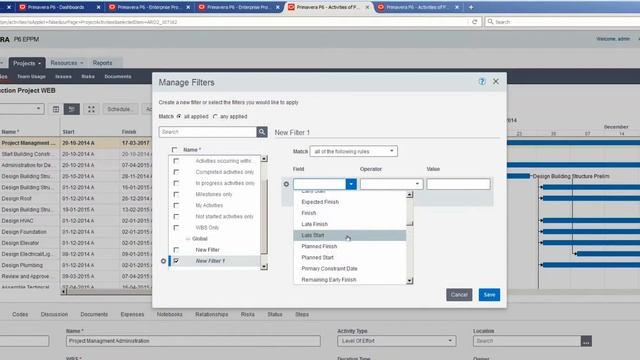Check 'Completed activities only' filter
This screenshot has height=360, width=640.
click(176, 172)
